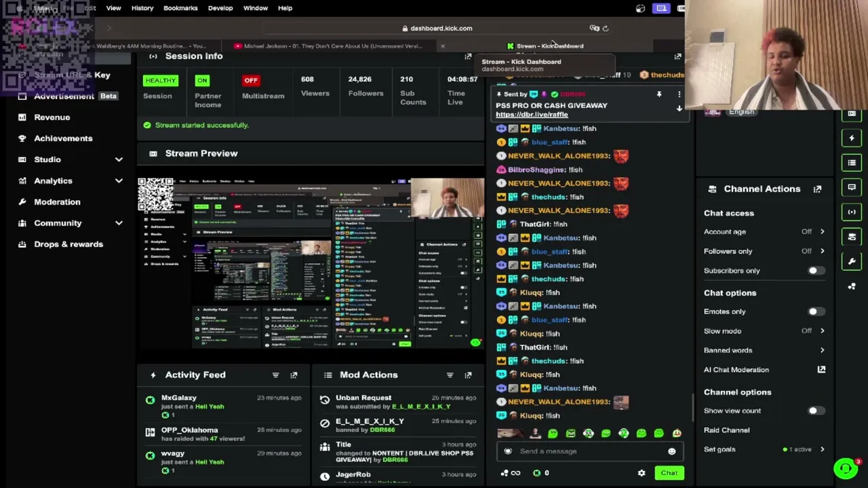Open the Help menu
The image size is (868, 488).
pyautogui.click(x=285, y=8)
